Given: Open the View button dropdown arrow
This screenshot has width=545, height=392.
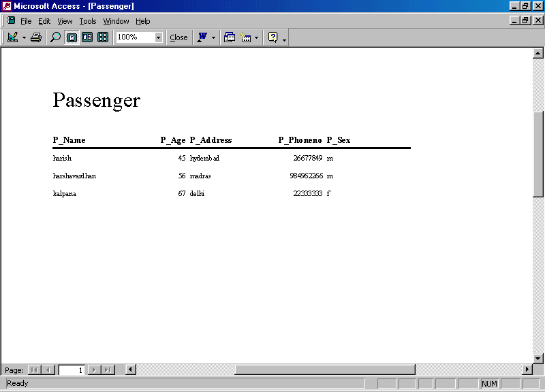Looking at the screenshot, I should point(24,37).
